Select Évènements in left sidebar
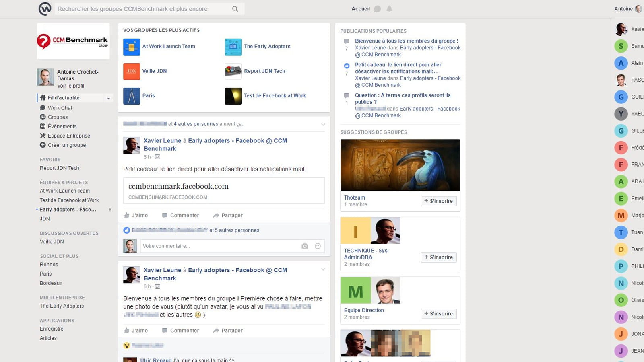Screen dimensions: 644x362 click(x=62, y=126)
